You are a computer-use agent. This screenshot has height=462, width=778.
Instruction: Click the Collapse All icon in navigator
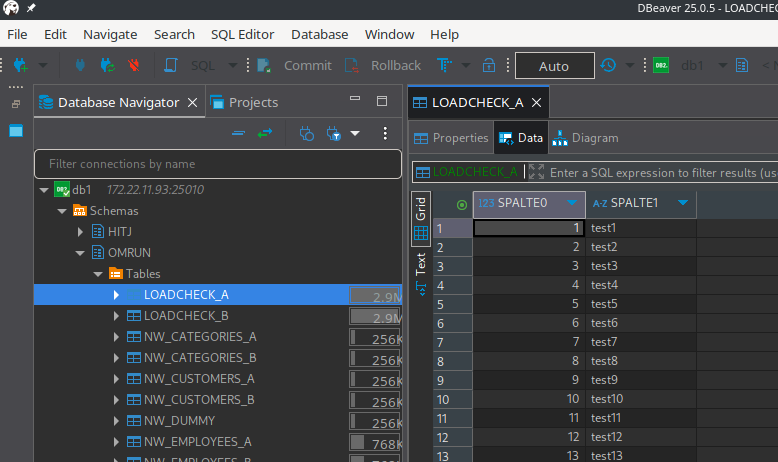coord(239,133)
